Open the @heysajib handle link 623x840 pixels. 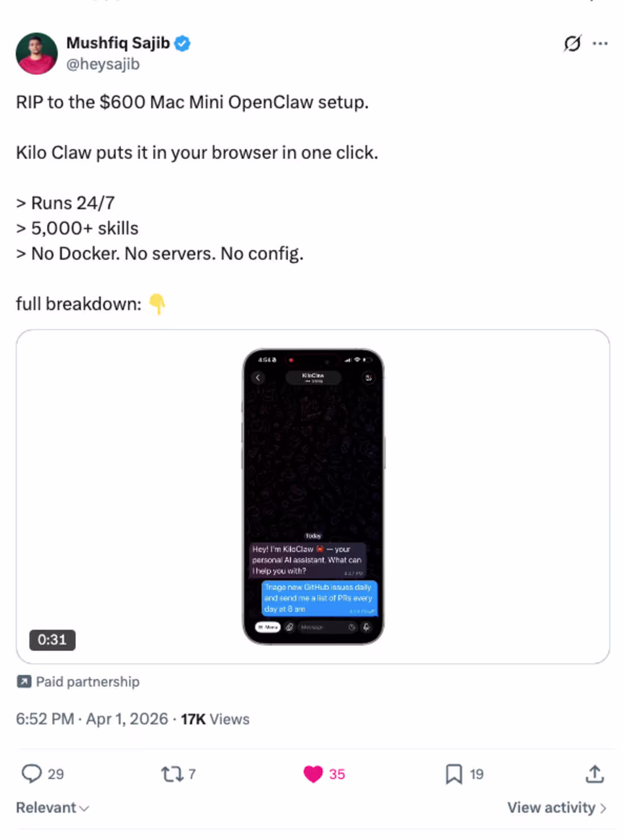pyautogui.click(x=103, y=64)
